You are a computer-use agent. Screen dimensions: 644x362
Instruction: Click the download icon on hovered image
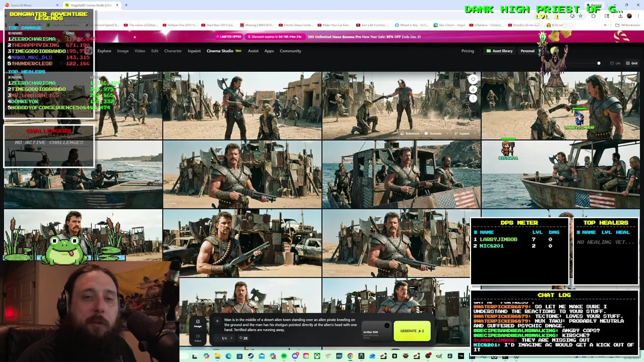(473, 89)
